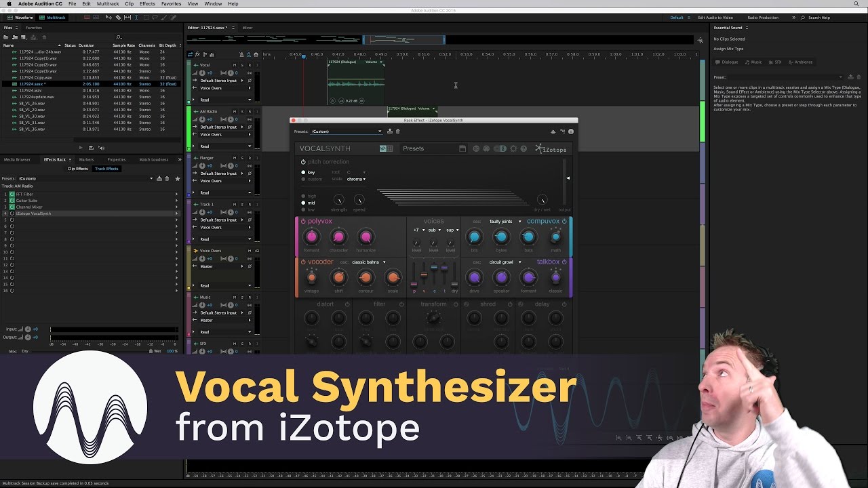Image resolution: width=868 pixels, height=488 pixels.
Task: Adjust polyvox formant knob
Action: coord(311,237)
